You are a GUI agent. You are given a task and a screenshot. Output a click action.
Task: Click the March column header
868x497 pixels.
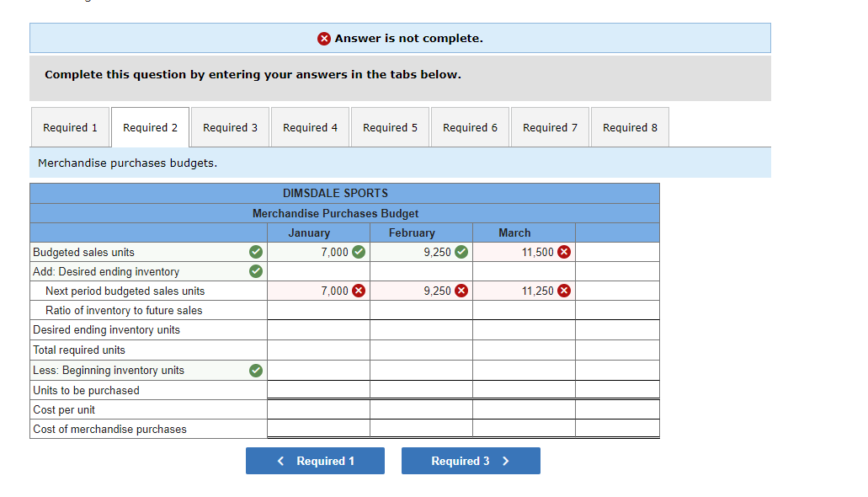pyautogui.click(x=514, y=233)
